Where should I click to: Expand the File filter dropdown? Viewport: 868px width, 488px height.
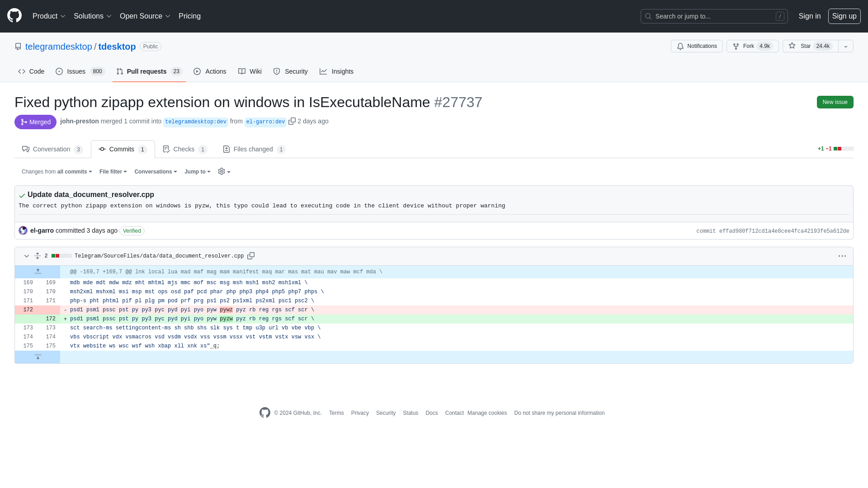(113, 172)
